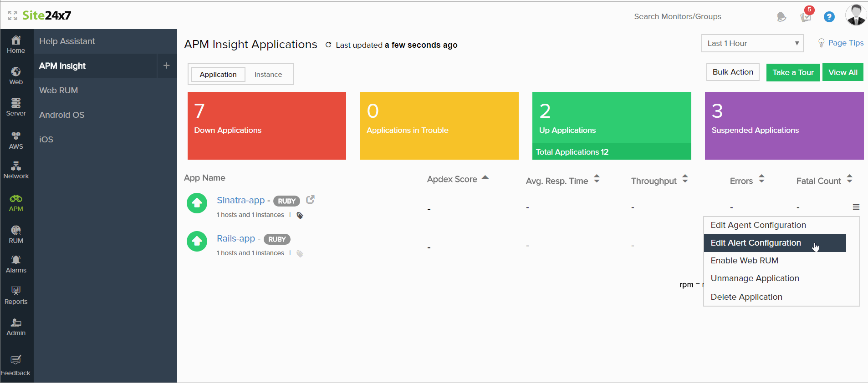Click the purple Suspended Applications tile

pyautogui.click(x=784, y=126)
